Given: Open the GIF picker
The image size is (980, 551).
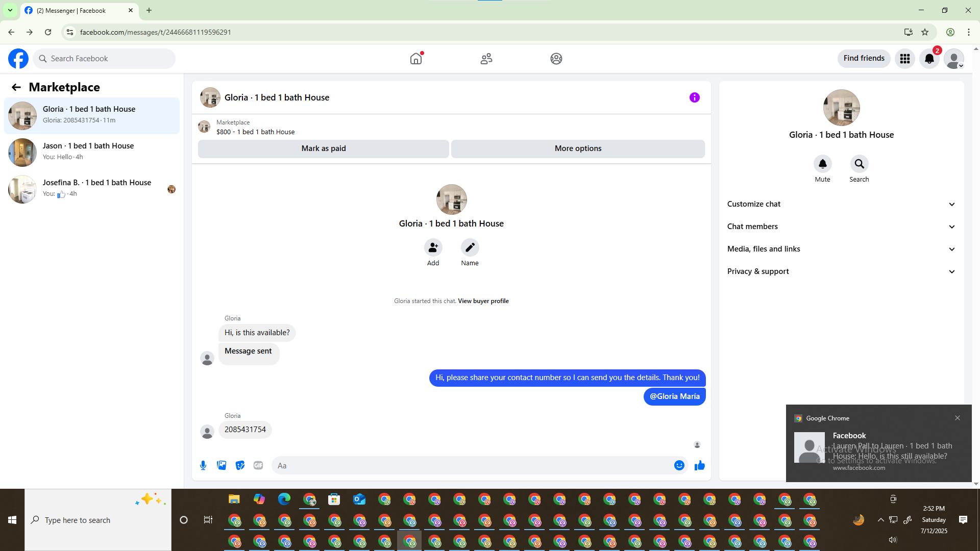Looking at the screenshot, I should [258, 465].
